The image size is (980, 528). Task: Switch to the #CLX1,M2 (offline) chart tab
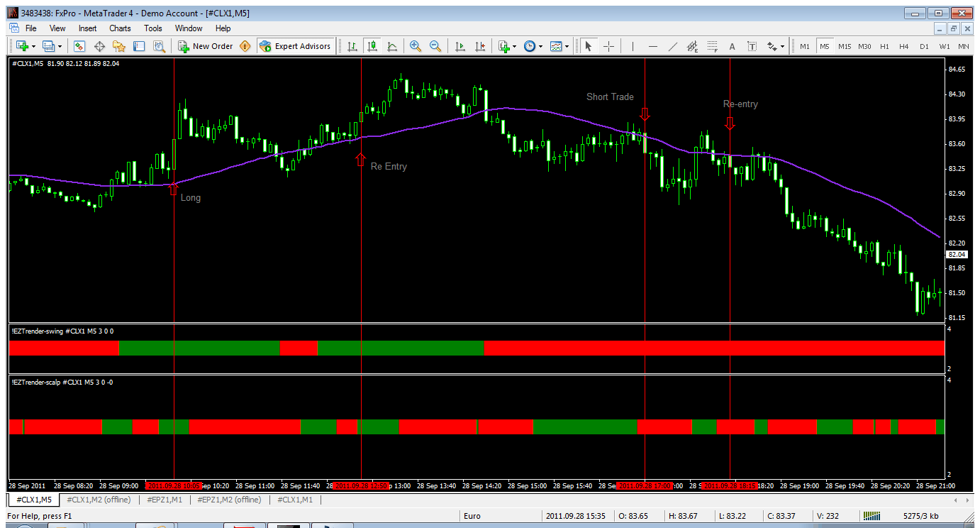pyautogui.click(x=99, y=500)
